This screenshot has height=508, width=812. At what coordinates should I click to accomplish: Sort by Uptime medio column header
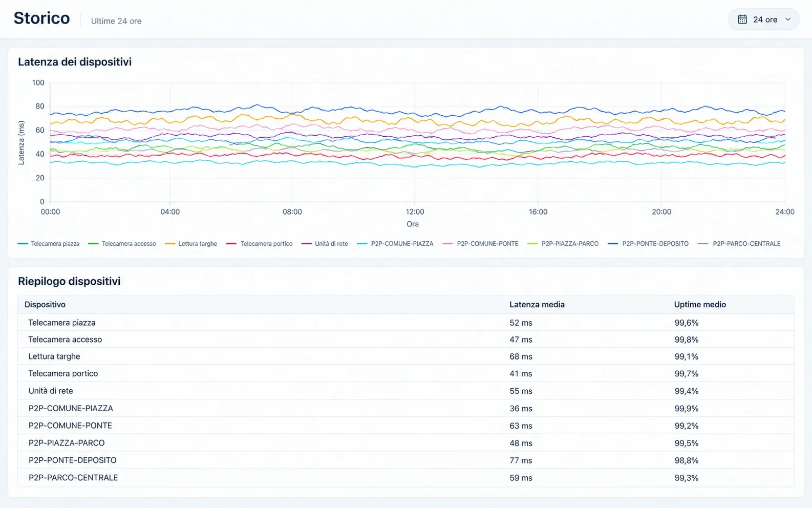click(700, 305)
